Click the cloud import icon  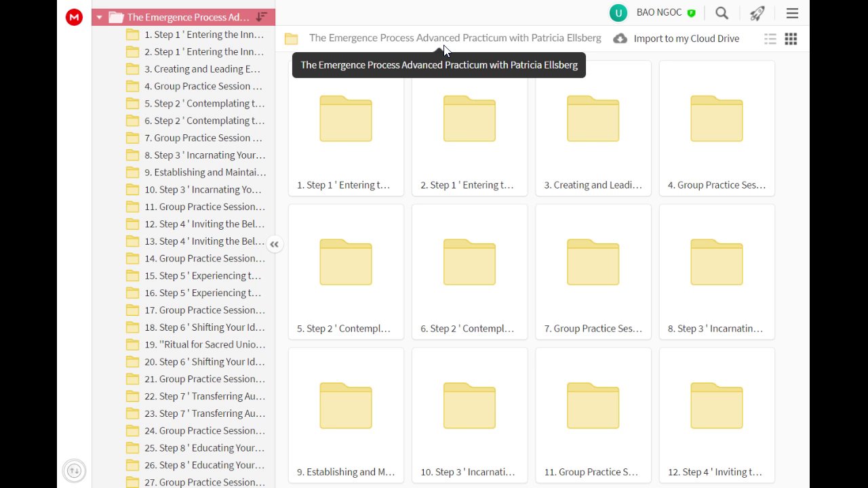tap(620, 39)
